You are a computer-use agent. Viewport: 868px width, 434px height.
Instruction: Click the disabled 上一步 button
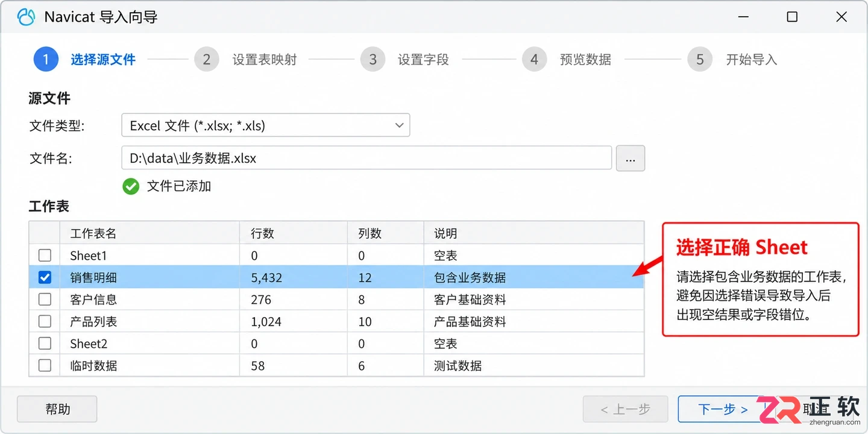coord(625,409)
